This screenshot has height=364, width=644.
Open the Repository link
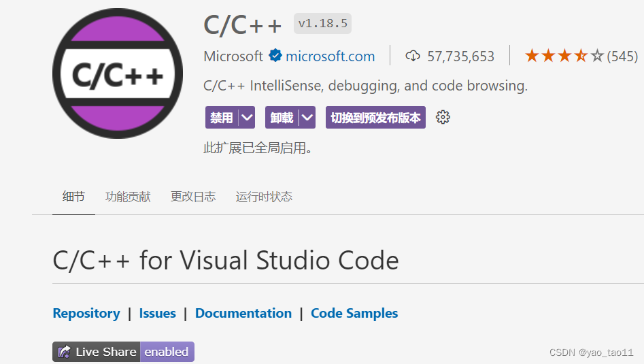click(x=86, y=314)
